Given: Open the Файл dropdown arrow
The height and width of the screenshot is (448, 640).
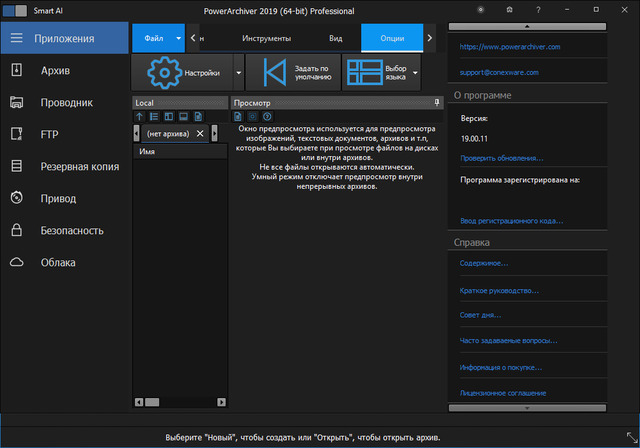Looking at the screenshot, I should pyautogui.click(x=178, y=38).
